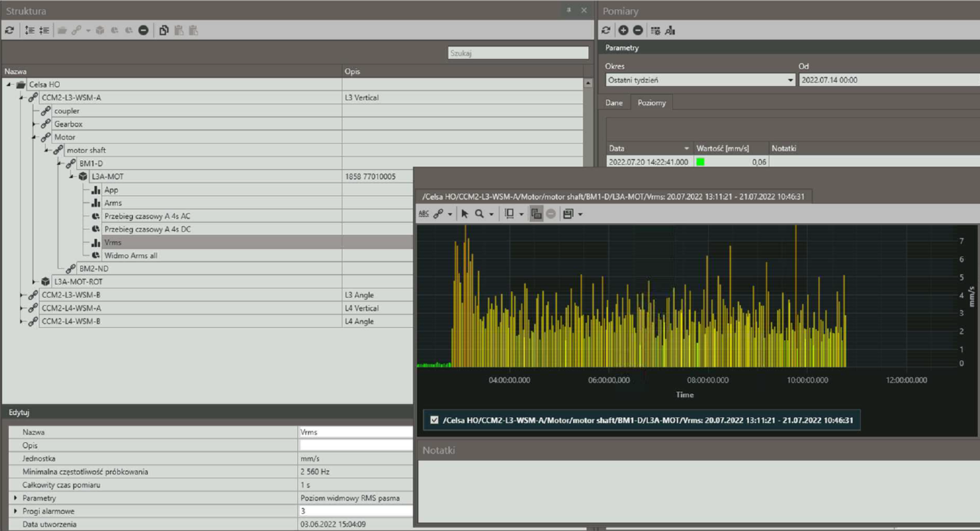980x531 pixels.
Task: Click the expand all rows icon
Action: (30, 31)
